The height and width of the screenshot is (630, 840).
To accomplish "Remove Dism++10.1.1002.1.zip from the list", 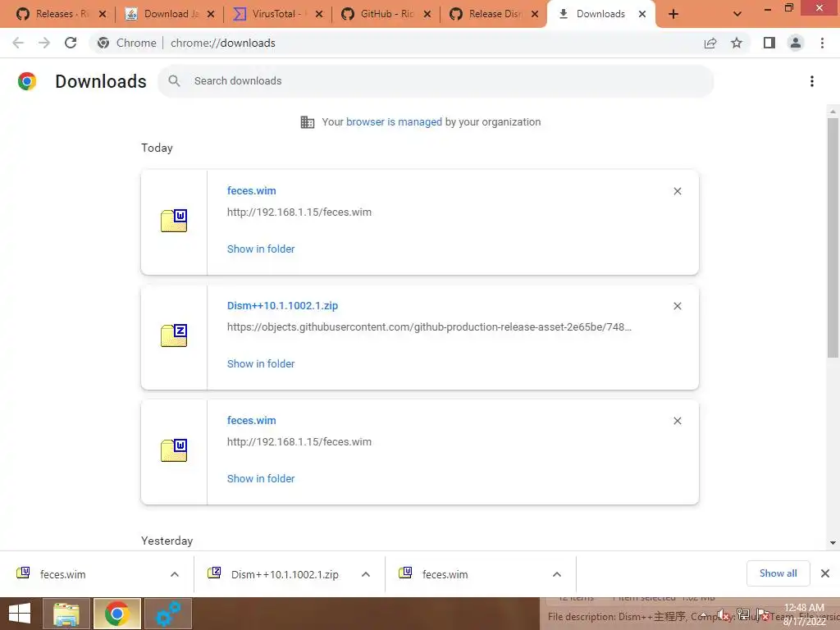I will [x=677, y=306].
